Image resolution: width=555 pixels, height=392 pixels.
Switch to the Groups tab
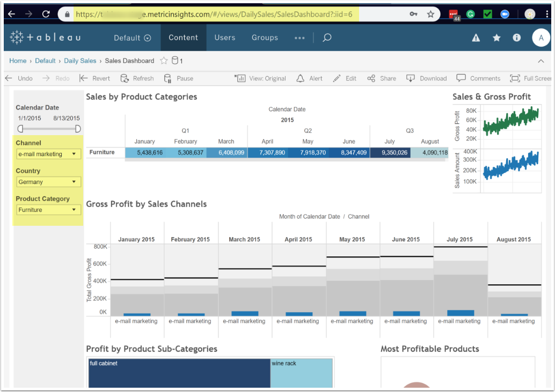(265, 38)
